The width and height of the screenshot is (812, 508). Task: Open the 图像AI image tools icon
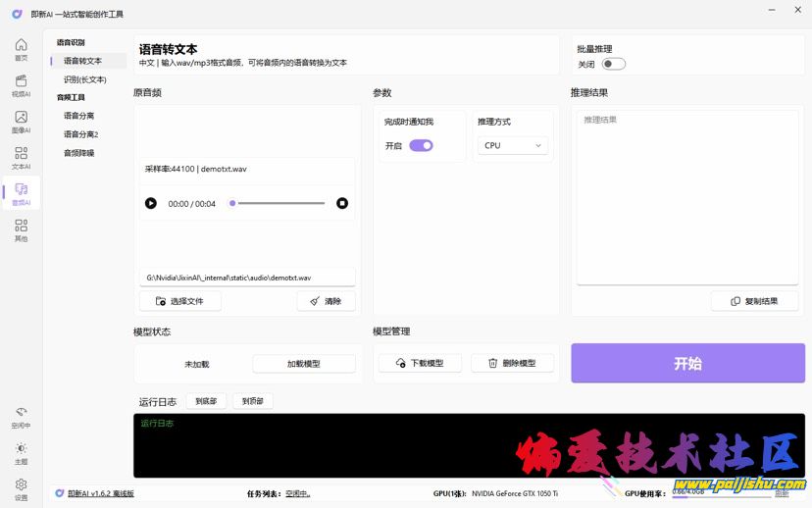pyautogui.click(x=21, y=122)
